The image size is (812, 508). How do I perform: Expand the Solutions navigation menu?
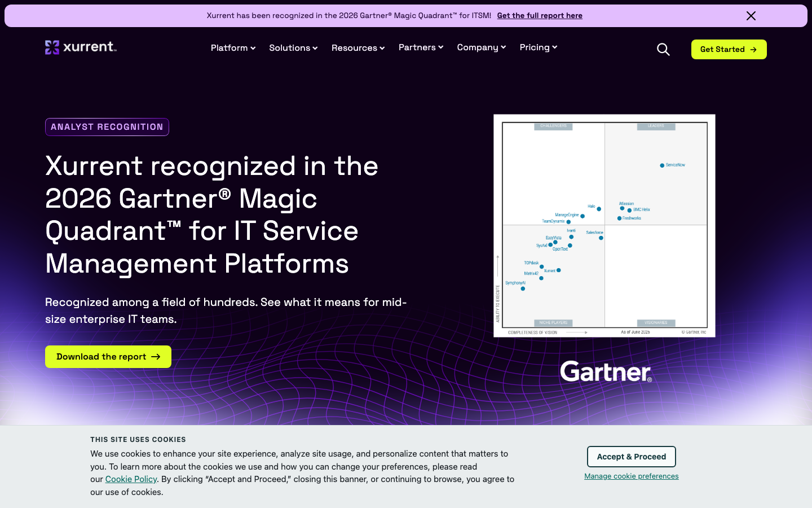point(293,48)
